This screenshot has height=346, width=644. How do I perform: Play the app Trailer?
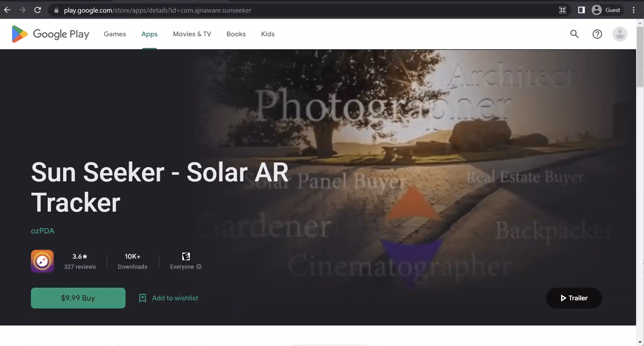tap(573, 298)
